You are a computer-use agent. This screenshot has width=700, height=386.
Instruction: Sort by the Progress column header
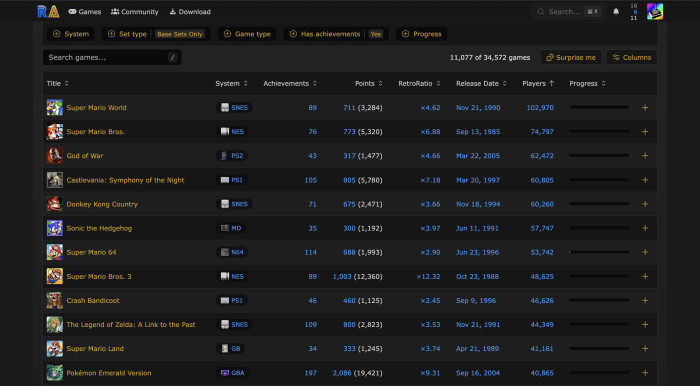[588, 83]
